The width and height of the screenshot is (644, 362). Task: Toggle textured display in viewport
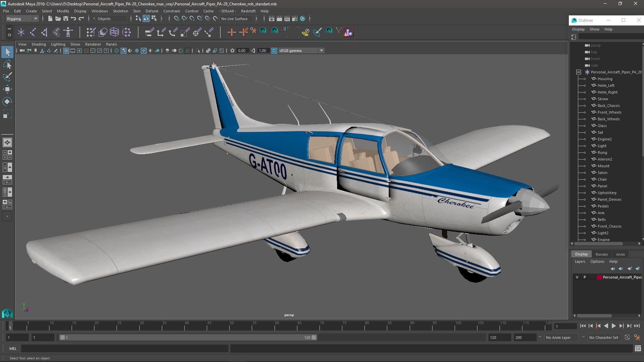(144, 51)
